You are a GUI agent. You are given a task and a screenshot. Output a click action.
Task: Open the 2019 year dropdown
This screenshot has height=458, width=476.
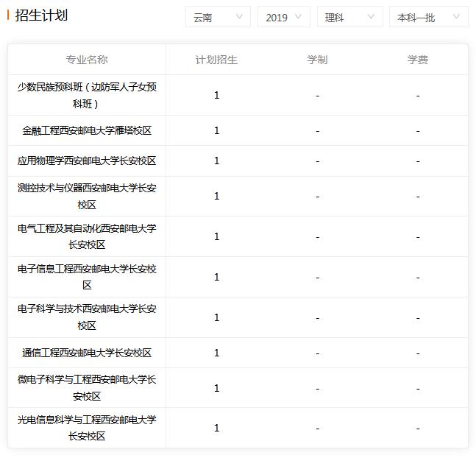point(284,17)
